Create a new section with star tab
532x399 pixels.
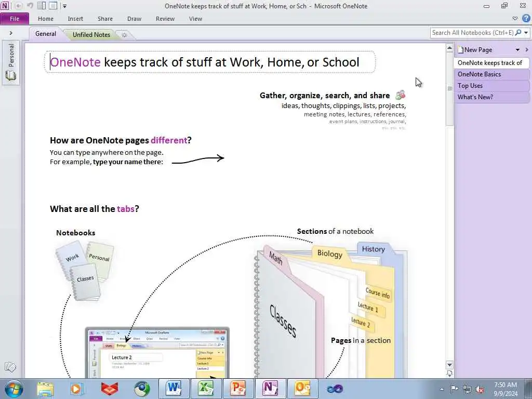pos(124,35)
